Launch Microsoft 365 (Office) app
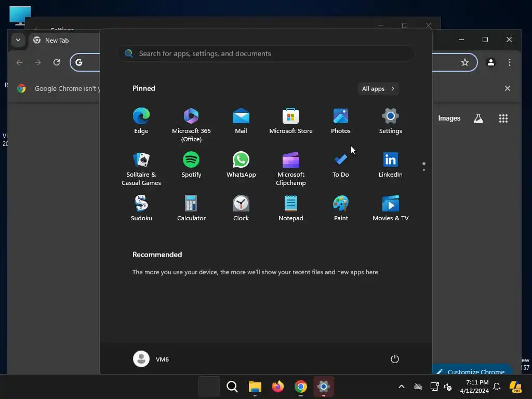This screenshot has width=532, height=399. point(191,125)
